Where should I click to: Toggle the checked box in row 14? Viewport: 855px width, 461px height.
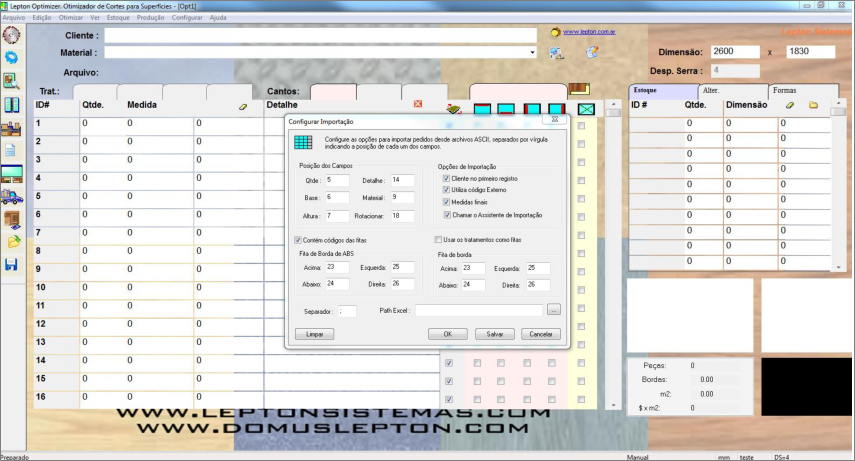[449, 363]
